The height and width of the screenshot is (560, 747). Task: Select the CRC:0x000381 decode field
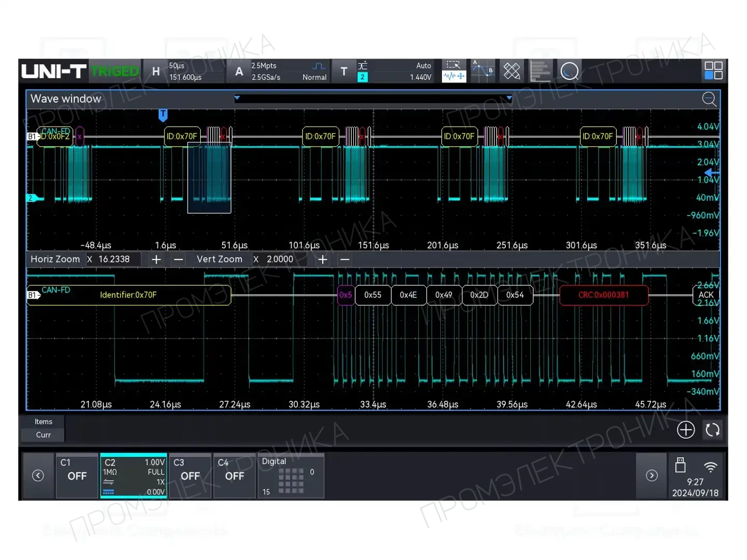pos(604,295)
